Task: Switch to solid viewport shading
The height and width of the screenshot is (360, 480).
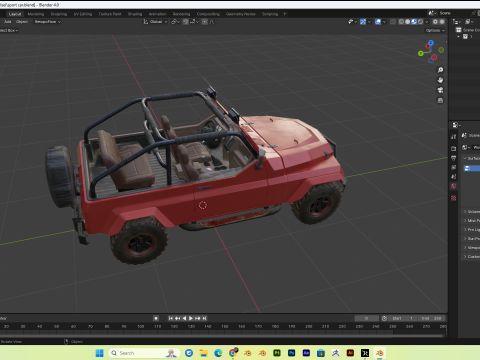Action: tap(408, 22)
